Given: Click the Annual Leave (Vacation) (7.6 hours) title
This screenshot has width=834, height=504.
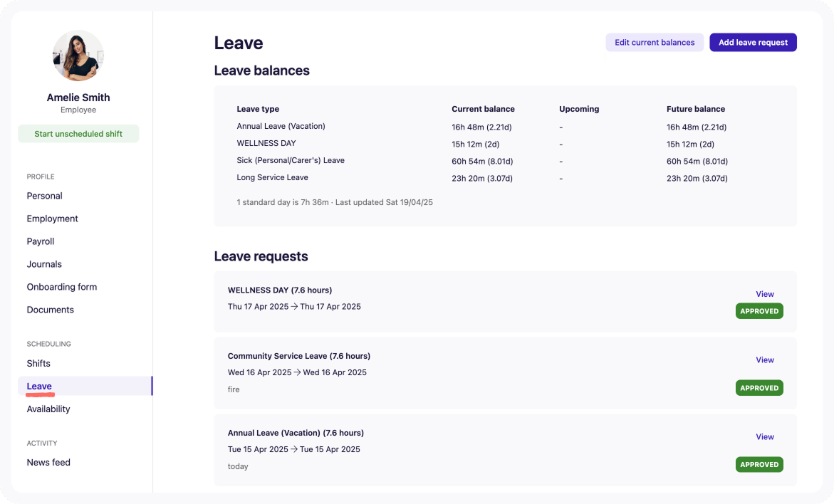Looking at the screenshot, I should pyautogui.click(x=296, y=433).
